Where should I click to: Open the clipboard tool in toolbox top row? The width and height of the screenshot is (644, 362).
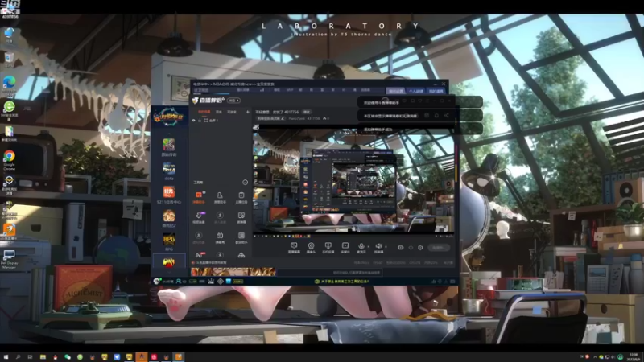pyautogui.click(x=241, y=197)
